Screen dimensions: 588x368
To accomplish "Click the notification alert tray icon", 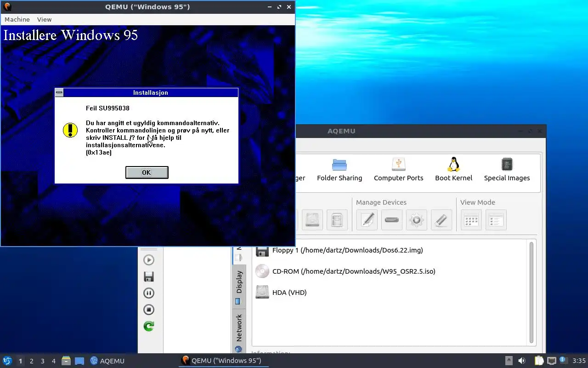I will pyautogui.click(x=563, y=360).
